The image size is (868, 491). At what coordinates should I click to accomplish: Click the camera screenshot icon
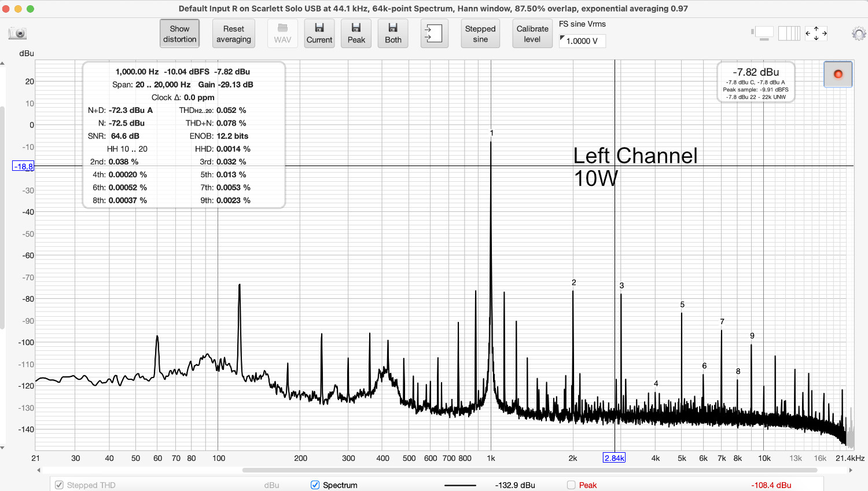pyautogui.click(x=17, y=33)
